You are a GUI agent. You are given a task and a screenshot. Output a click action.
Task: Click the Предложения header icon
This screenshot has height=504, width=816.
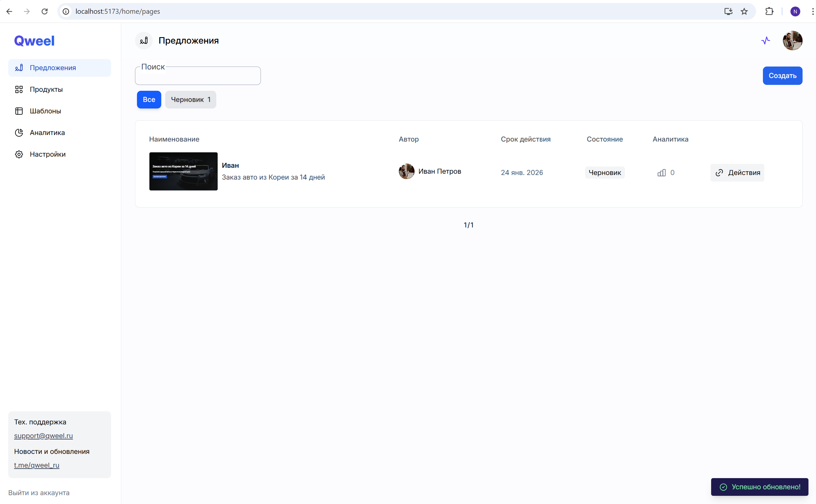144,41
